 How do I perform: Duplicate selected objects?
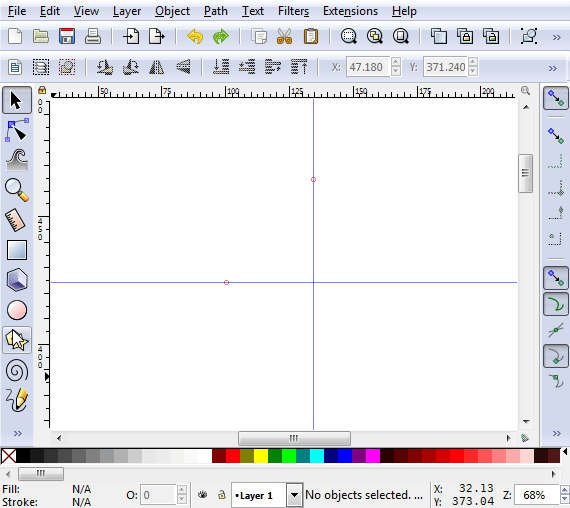click(439, 36)
